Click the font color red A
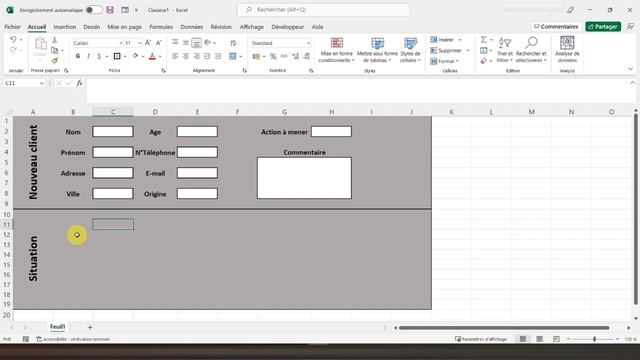Screen dimensions: 640x360 (x=152, y=56)
